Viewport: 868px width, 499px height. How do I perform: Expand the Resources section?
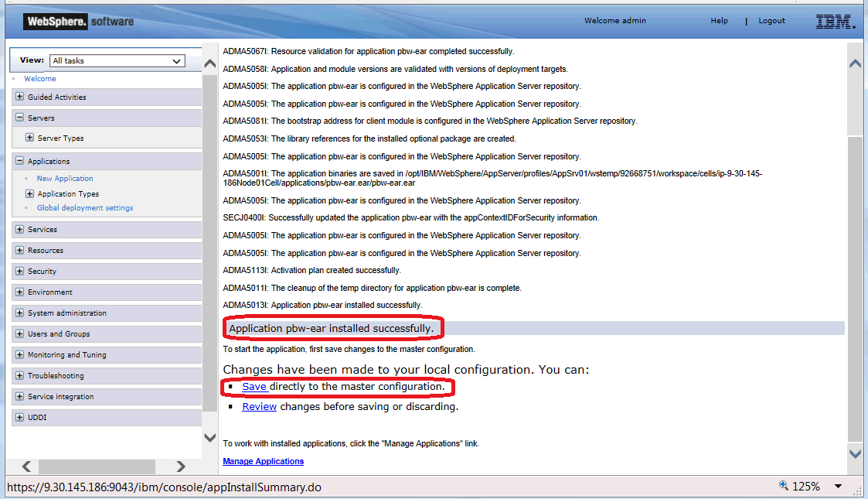20,250
